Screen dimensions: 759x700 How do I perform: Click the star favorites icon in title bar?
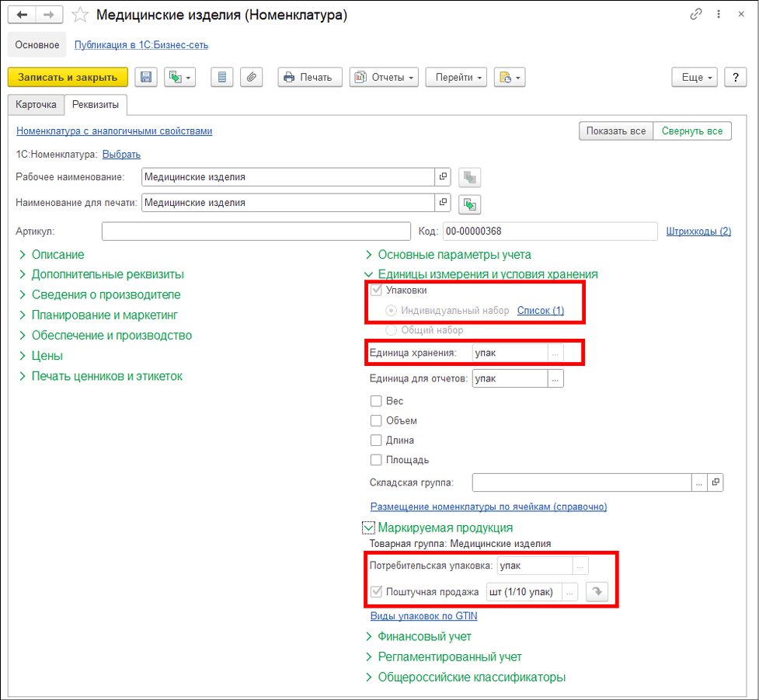79,15
